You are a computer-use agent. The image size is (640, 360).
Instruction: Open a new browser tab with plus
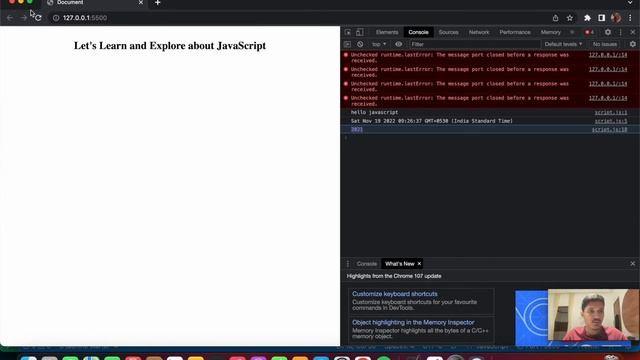pos(158,3)
